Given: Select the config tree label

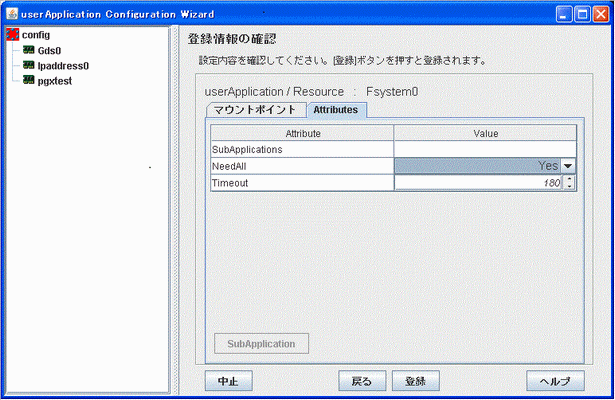Looking at the screenshot, I should (36, 35).
